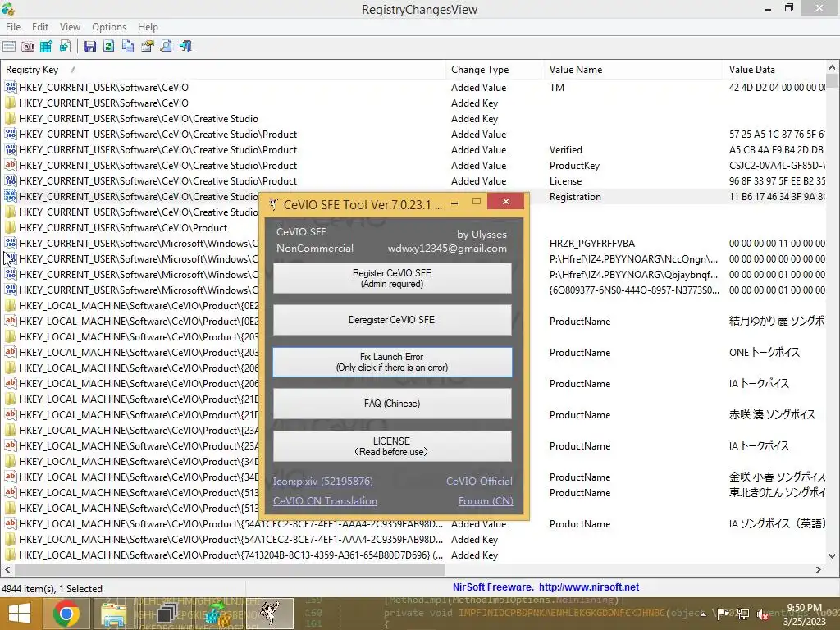Click Register CeVIO SFE button
Screen dimensions: 840x630
point(392,278)
